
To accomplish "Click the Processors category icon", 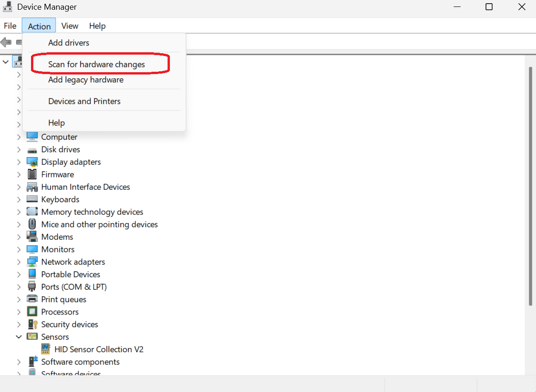I will (x=32, y=312).
